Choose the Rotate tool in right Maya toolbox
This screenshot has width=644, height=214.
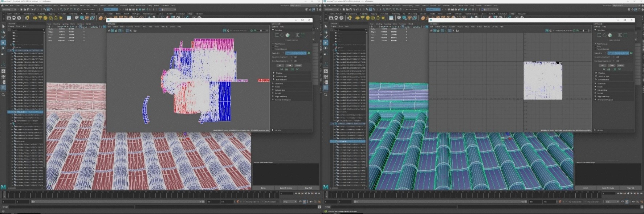tap(326, 48)
